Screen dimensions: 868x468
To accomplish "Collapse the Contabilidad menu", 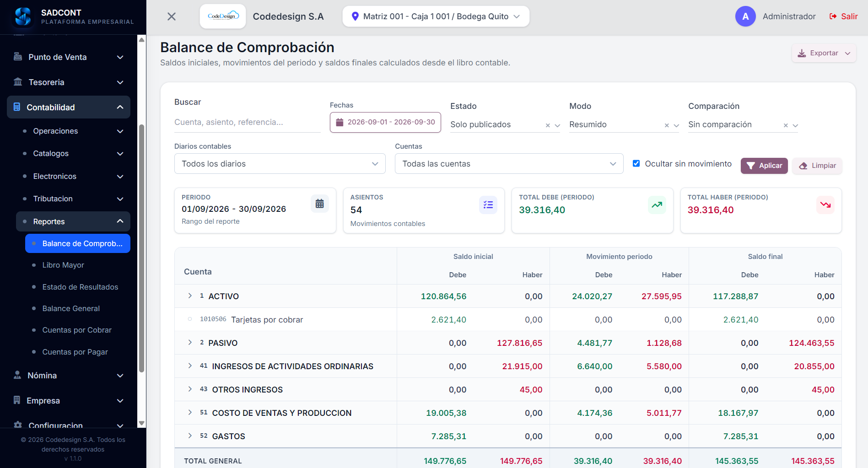I will tap(69, 107).
